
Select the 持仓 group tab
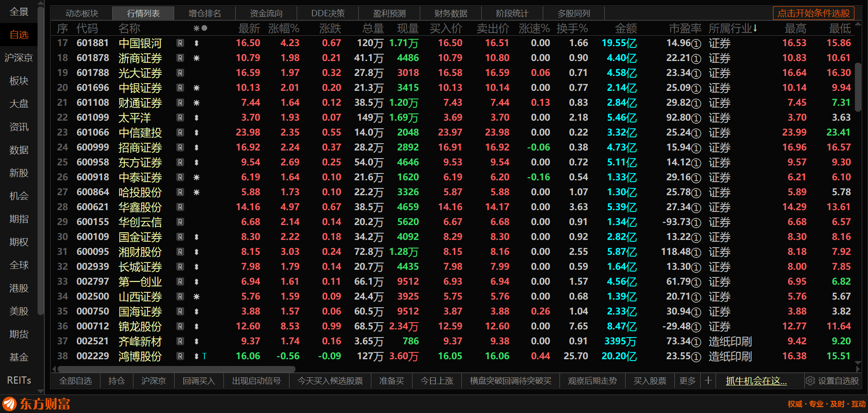[117, 381]
